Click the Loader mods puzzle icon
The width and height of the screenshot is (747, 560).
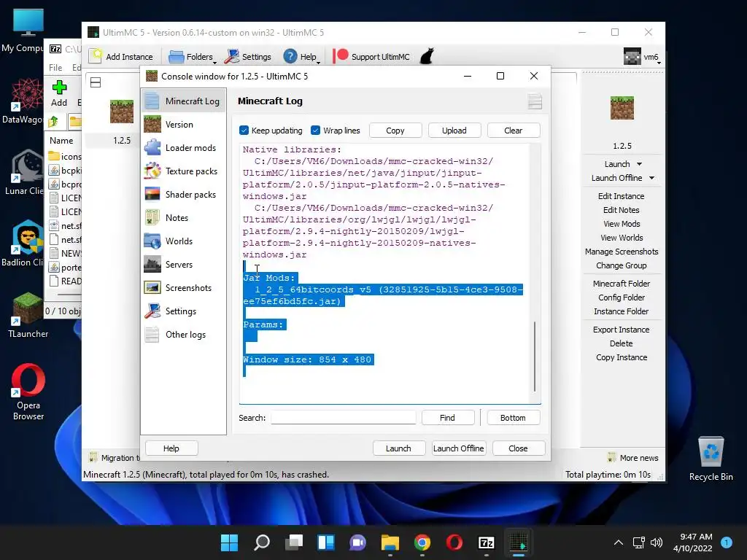tap(152, 147)
